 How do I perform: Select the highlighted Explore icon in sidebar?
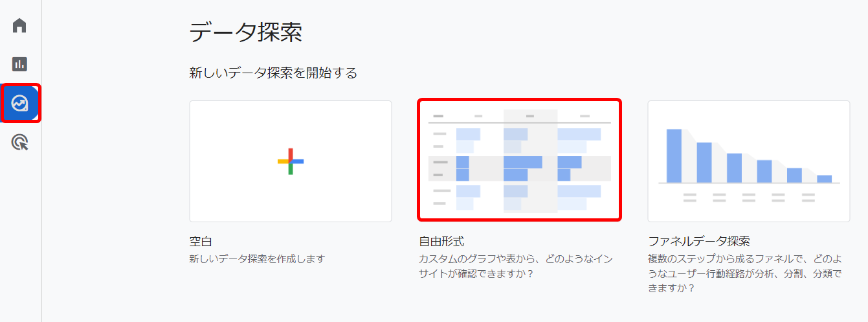[x=19, y=103]
